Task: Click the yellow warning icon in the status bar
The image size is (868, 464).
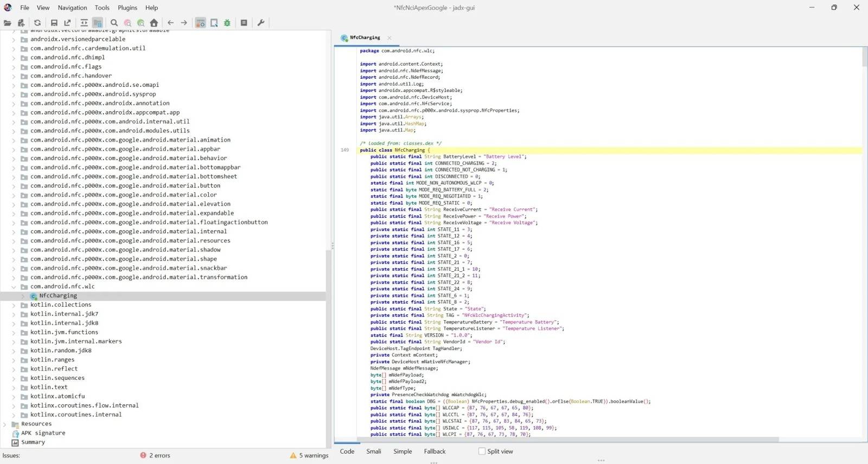Action: pos(293,455)
